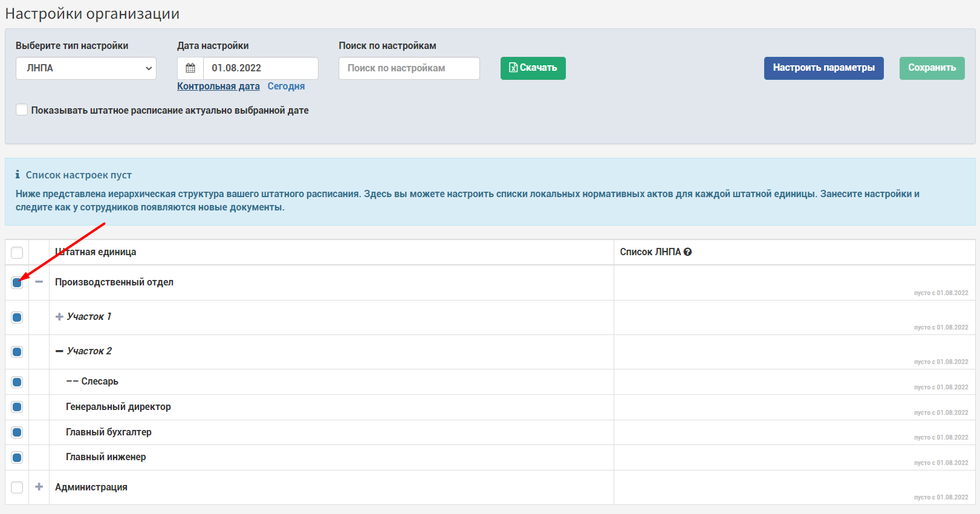Click the Настроить параметры button
Screen dimensions: 980x514
[x=824, y=68]
